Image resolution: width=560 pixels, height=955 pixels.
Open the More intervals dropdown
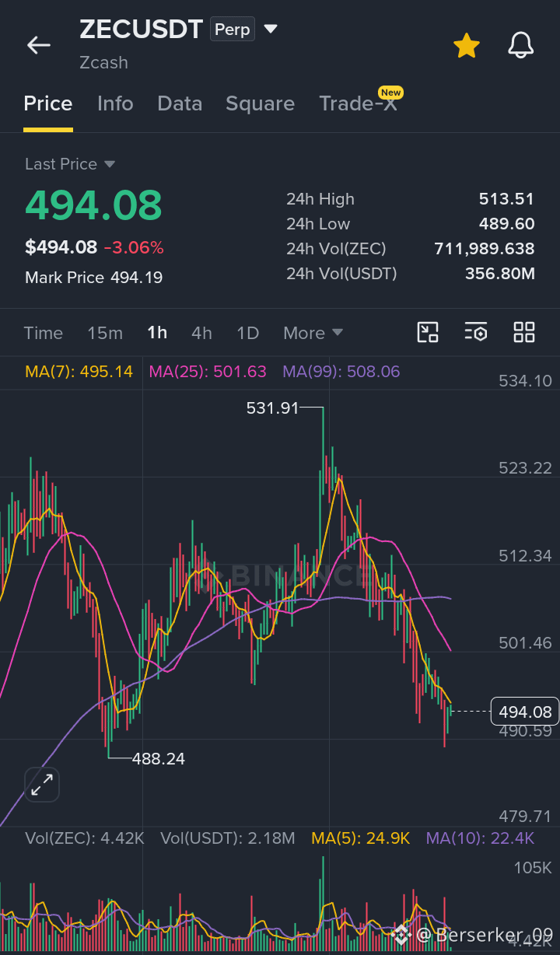313,333
